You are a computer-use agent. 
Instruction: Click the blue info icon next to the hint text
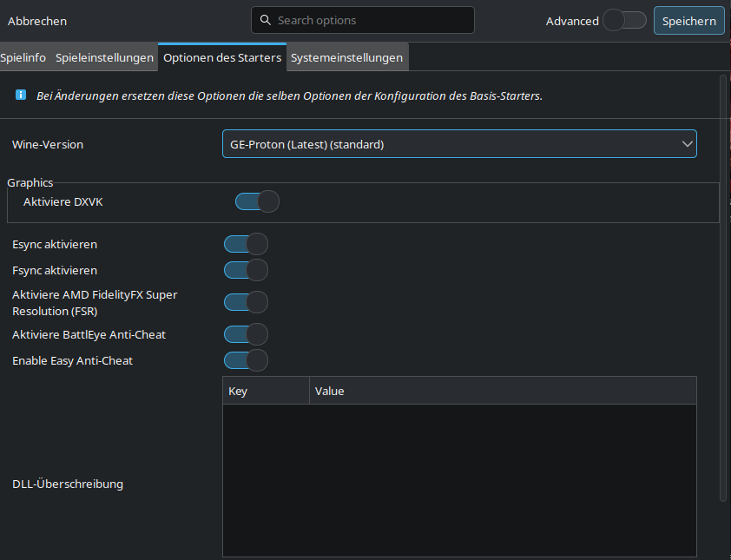point(20,95)
